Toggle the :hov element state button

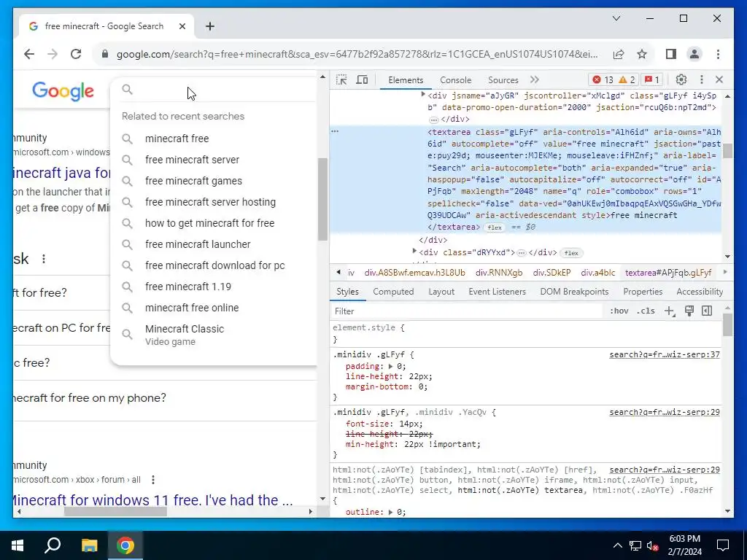[619, 311]
